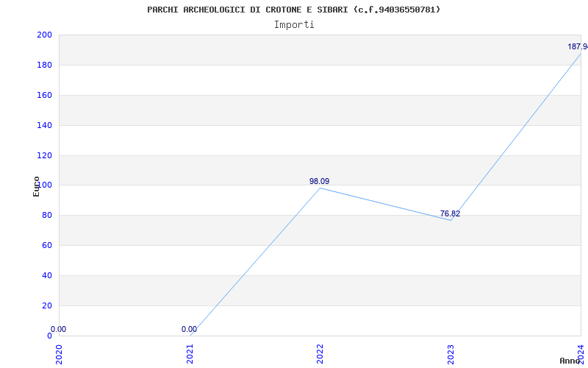This screenshot has height=368, width=588.
Task: Click the 120 y-axis tick label
Action: [44, 155]
